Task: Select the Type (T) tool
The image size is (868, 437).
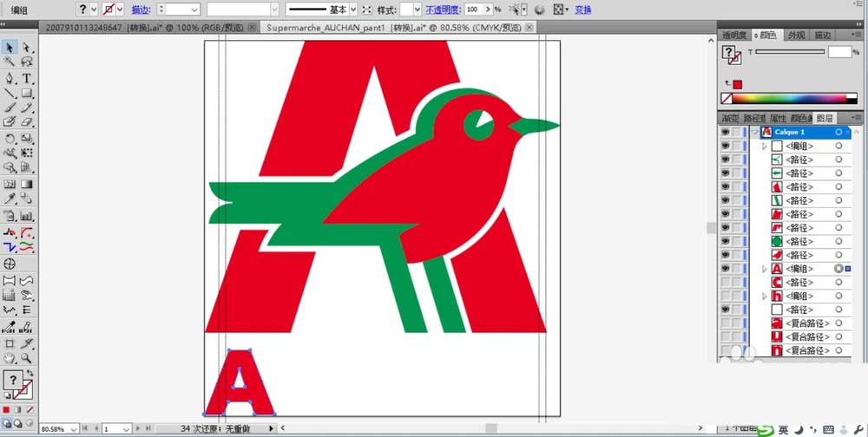Action: pyautogui.click(x=27, y=79)
